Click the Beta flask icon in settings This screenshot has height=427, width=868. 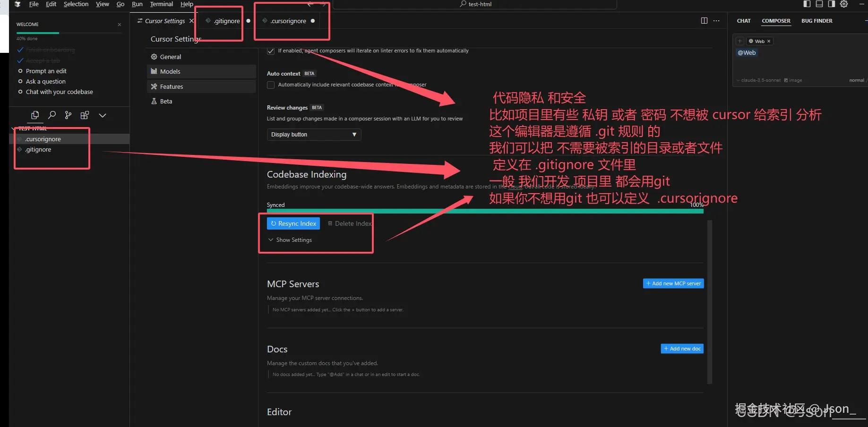(x=154, y=101)
